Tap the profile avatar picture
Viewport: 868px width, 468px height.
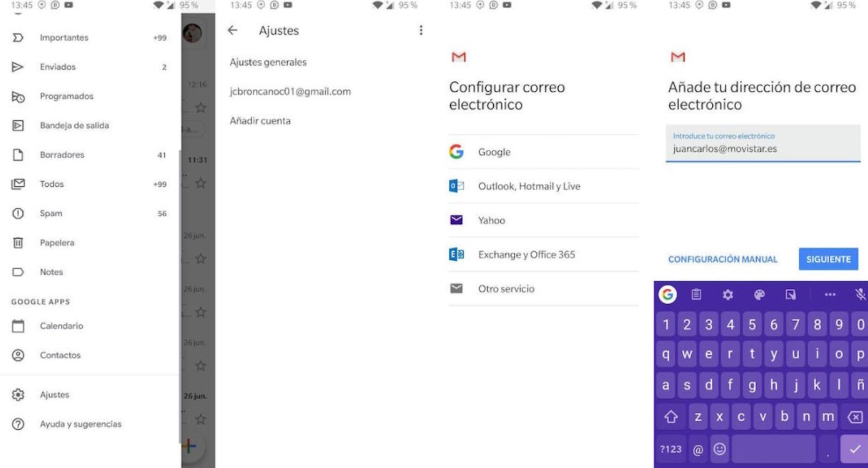pos(193,33)
